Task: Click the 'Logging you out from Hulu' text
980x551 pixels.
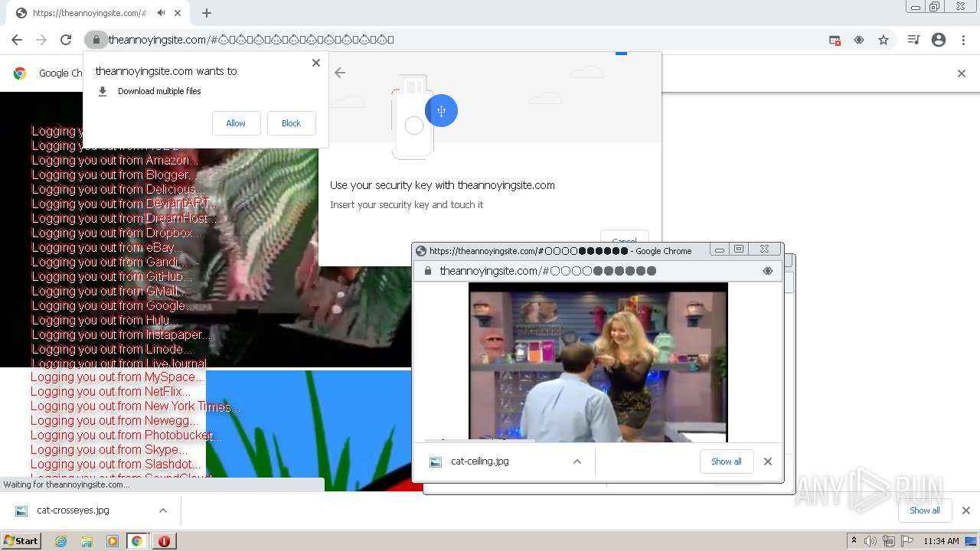Action: click(x=104, y=320)
